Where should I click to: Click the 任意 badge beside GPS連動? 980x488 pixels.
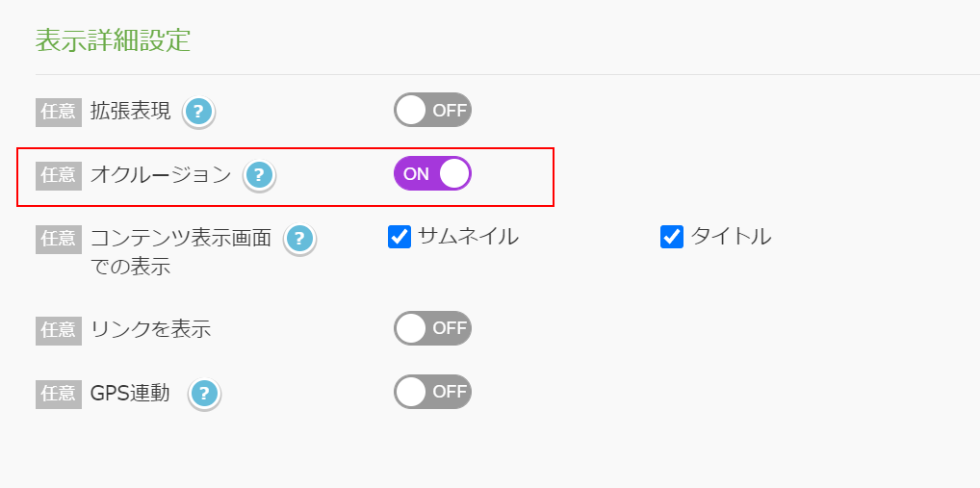click(59, 394)
